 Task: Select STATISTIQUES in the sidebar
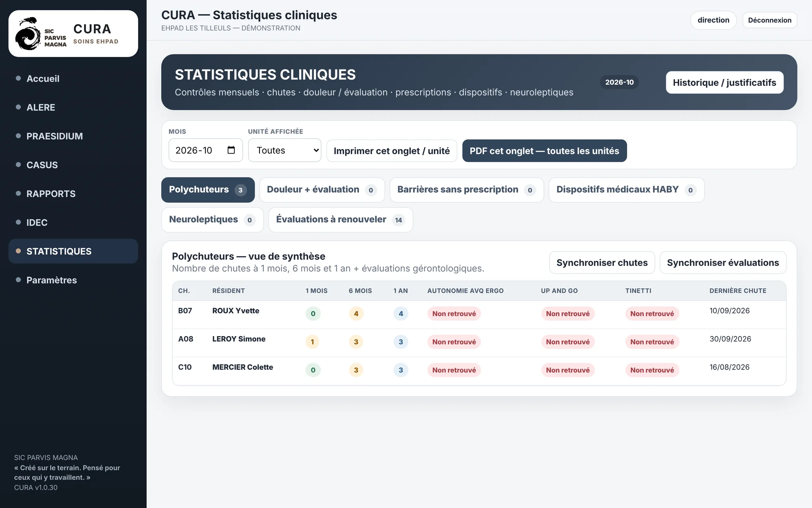[x=73, y=251]
